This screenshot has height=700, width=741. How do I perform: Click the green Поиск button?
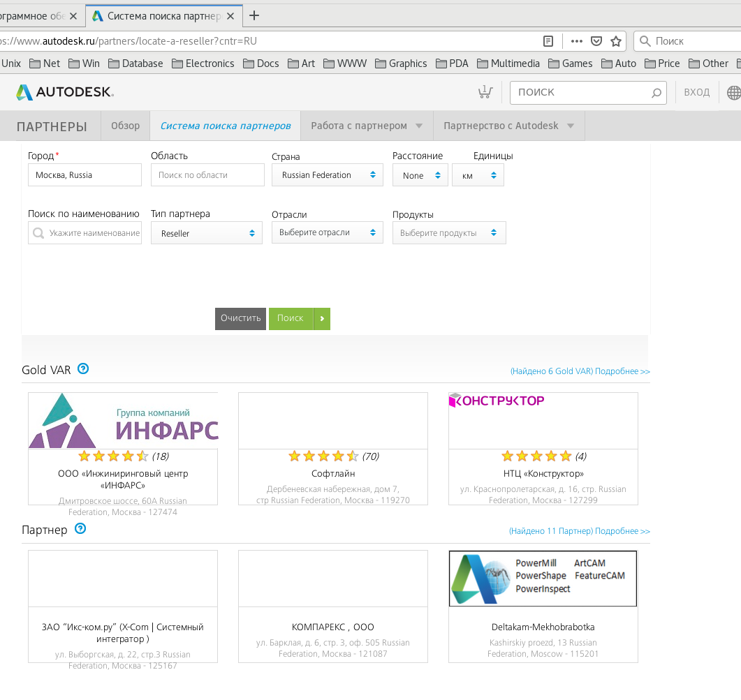tap(291, 319)
